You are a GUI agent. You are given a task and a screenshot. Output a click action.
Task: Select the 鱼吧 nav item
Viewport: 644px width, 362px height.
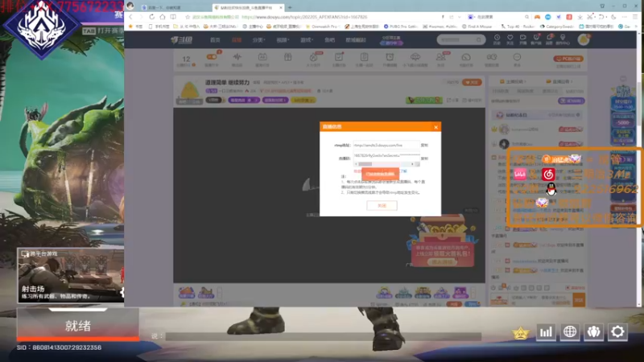pos(329,39)
